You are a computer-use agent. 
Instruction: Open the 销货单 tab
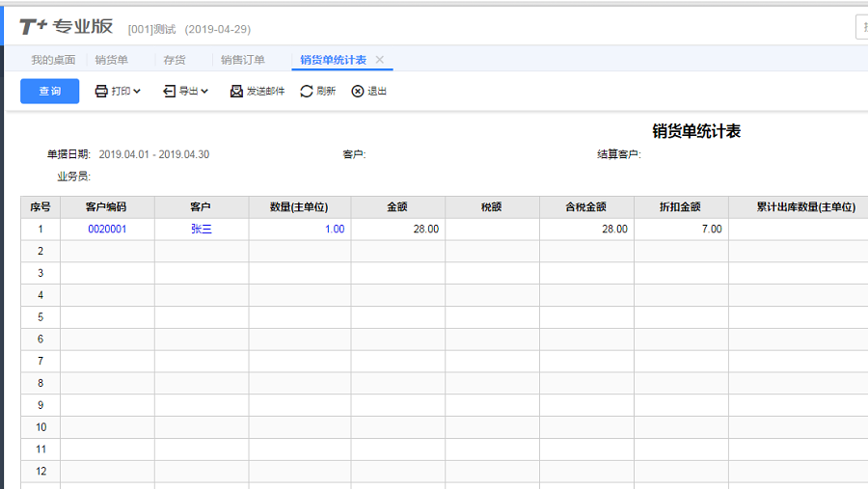112,60
